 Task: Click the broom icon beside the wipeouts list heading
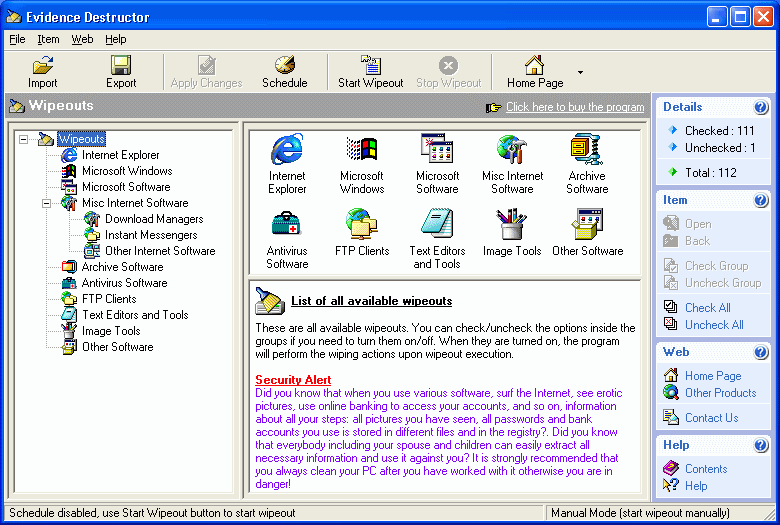270,302
